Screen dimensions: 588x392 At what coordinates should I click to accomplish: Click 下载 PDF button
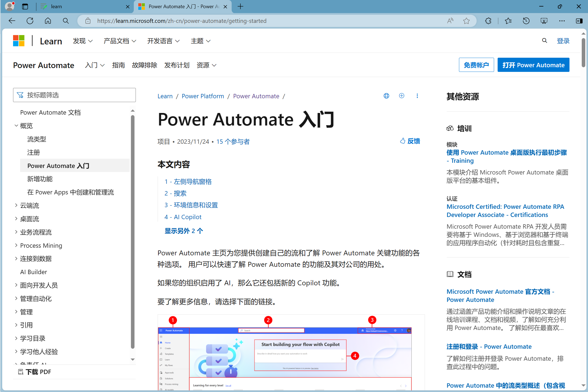35,372
